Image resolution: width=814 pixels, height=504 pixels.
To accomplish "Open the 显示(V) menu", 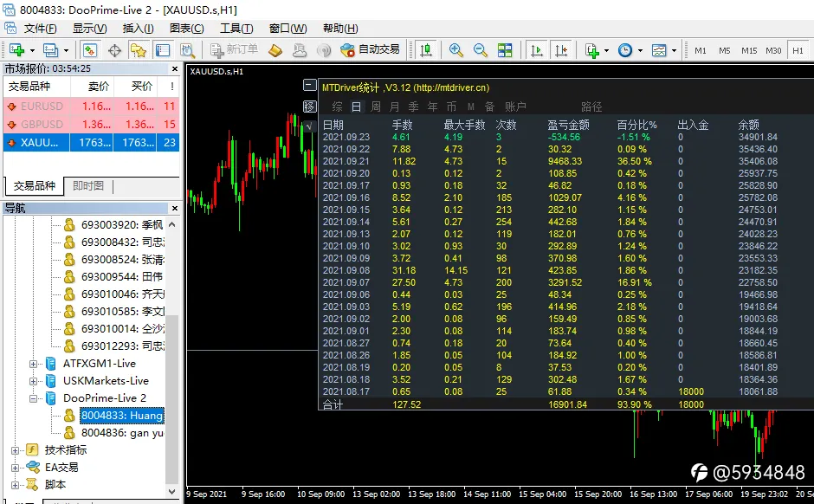I will pyautogui.click(x=89, y=29).
